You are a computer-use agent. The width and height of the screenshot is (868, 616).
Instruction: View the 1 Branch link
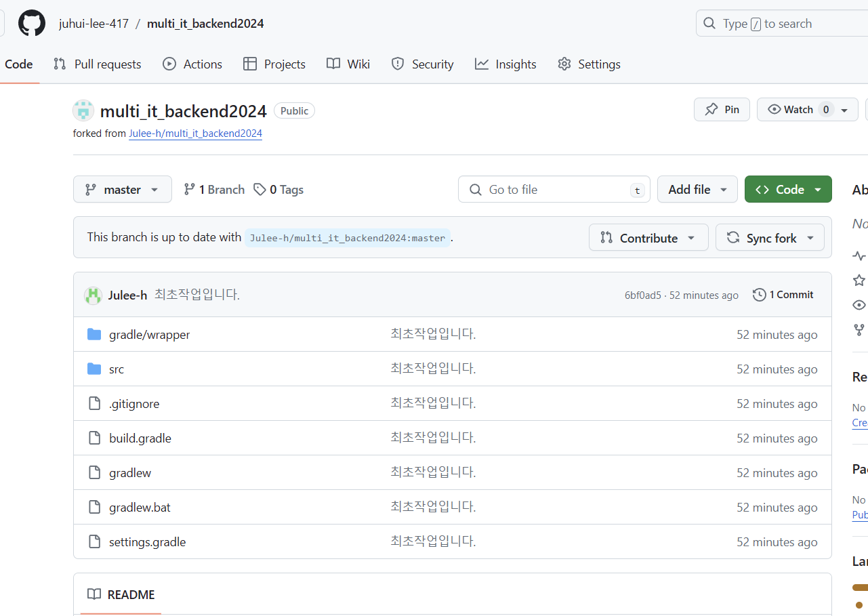214,190
